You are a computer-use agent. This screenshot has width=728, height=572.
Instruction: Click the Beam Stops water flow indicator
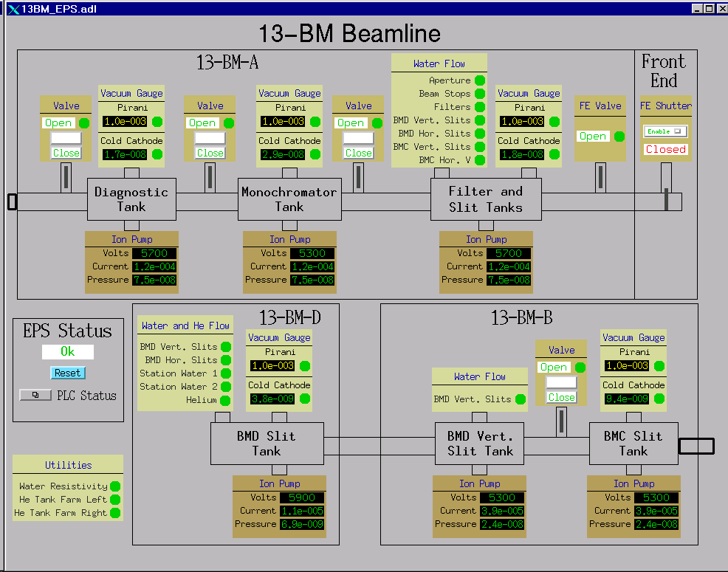pyautogui.click(x=479, y=94)
